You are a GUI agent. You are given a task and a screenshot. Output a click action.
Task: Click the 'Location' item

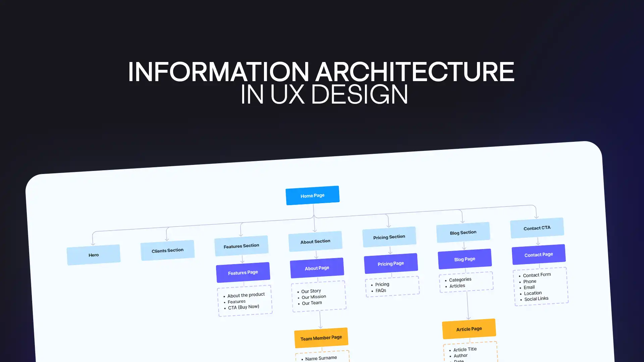(533, 293)
